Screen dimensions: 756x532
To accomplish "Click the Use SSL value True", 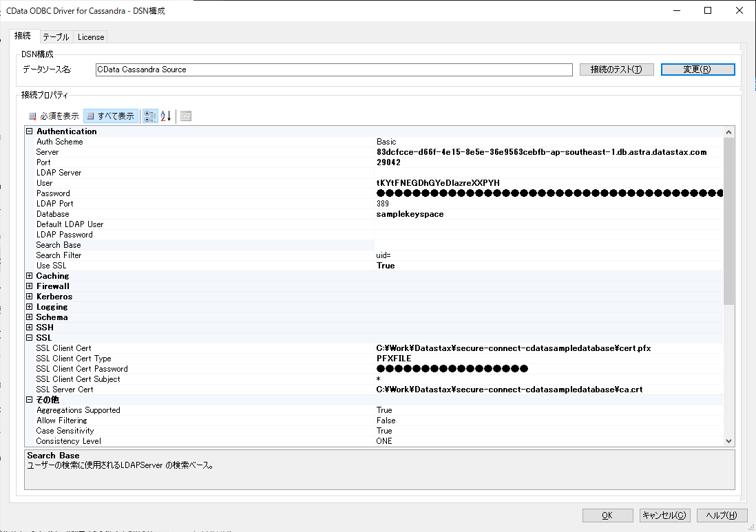I will pyautogui.click(x=386, y=266).
